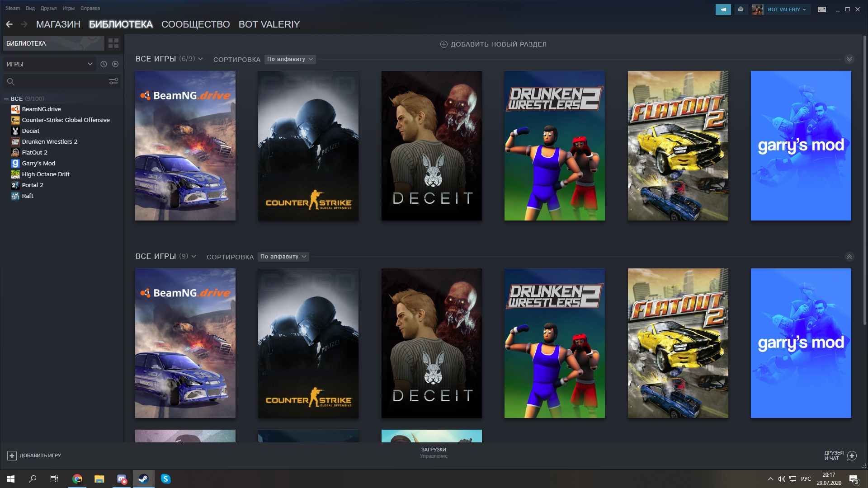Open FlatOut 2 cover in second shelf
Viewport: 868px width, 488px height.
click(x=678, y=343)
